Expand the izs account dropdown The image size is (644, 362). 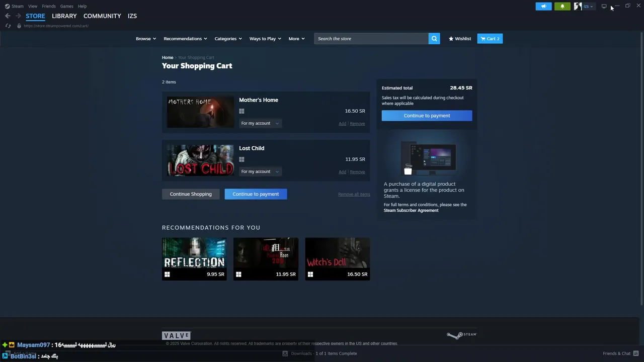[x=588, y=6]
